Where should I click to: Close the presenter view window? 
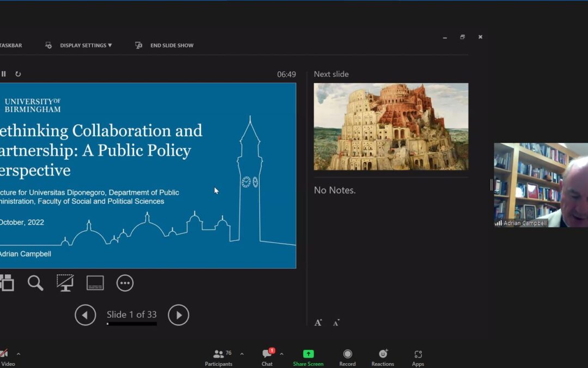pos(480,37)
